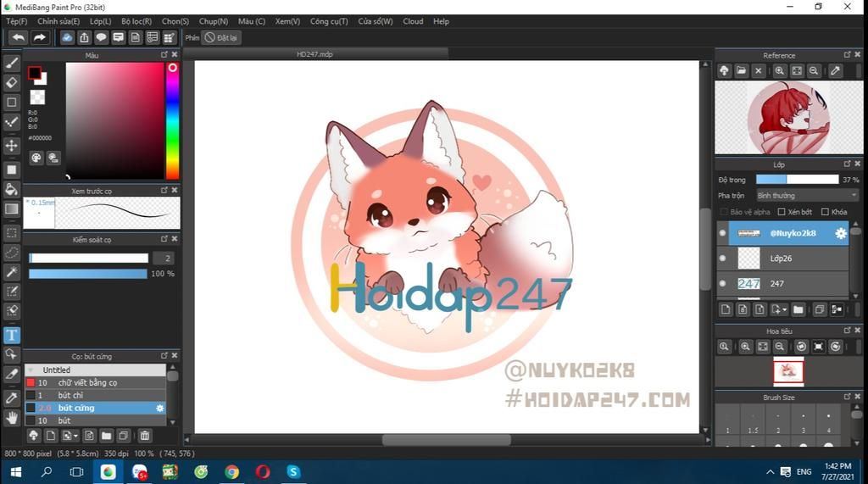868x484 pixels.
Task: Delete the brush with trash icon
Action: click(144, 436)
